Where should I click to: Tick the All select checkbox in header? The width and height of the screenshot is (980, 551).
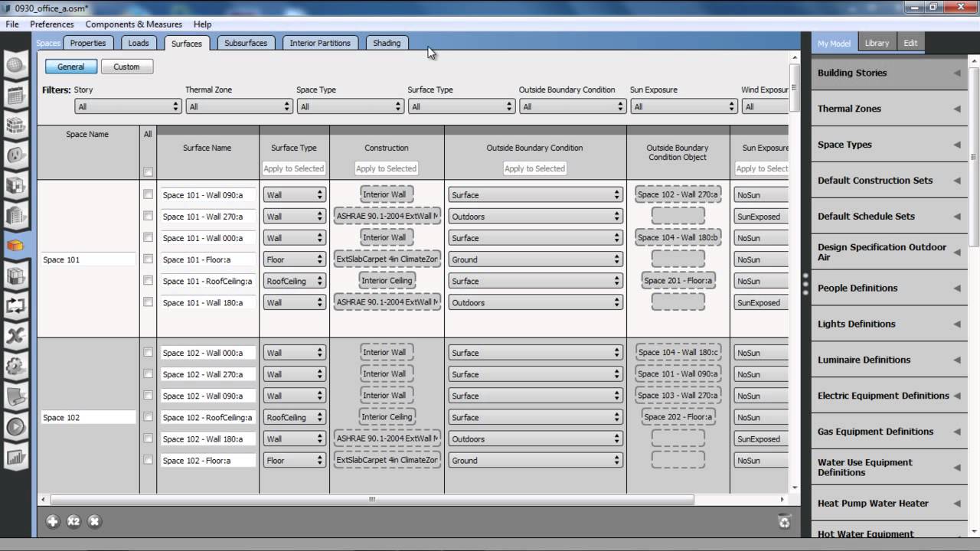(148, 172)
